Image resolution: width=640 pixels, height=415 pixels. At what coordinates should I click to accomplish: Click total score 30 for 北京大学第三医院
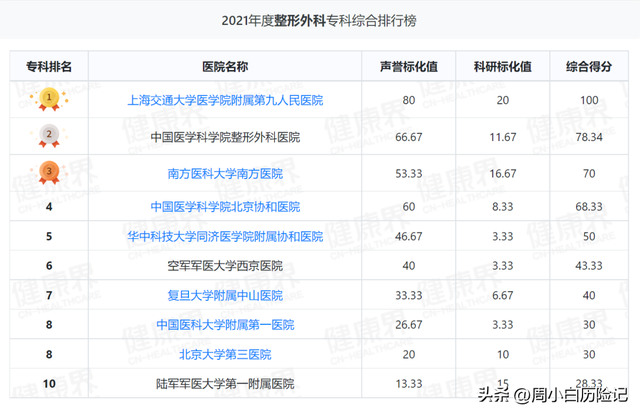pos(589,354)
